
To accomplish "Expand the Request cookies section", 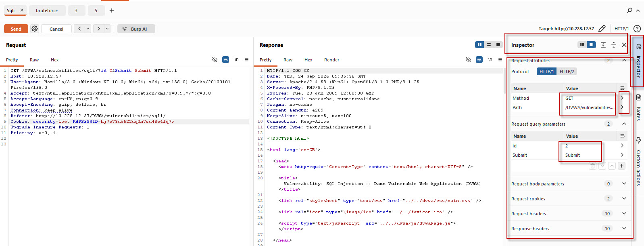I will [624, 199].
